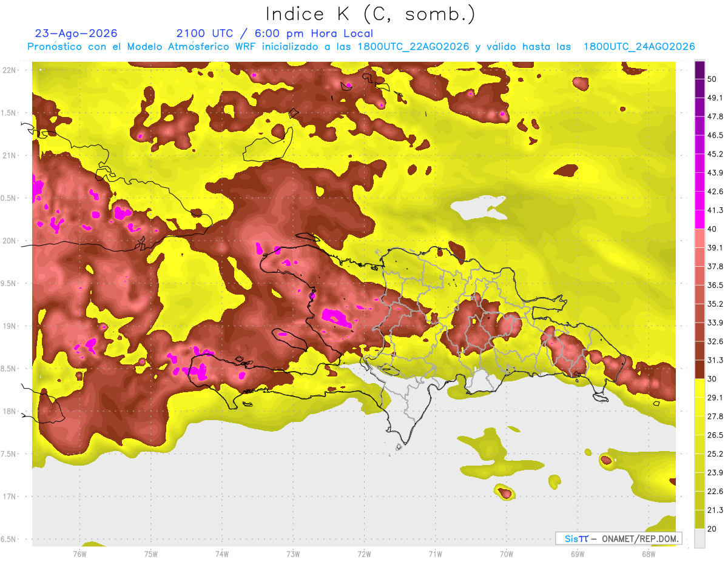Click the legend value "29.1"
Viewport: 728px width, 562px height.
tap(715, 398)
